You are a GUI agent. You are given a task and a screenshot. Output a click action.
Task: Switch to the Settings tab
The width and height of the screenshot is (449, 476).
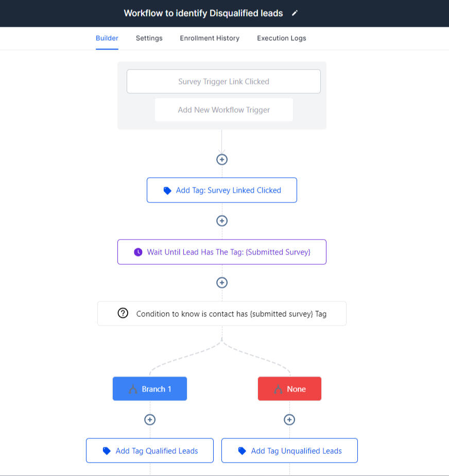tap(149, 38)
